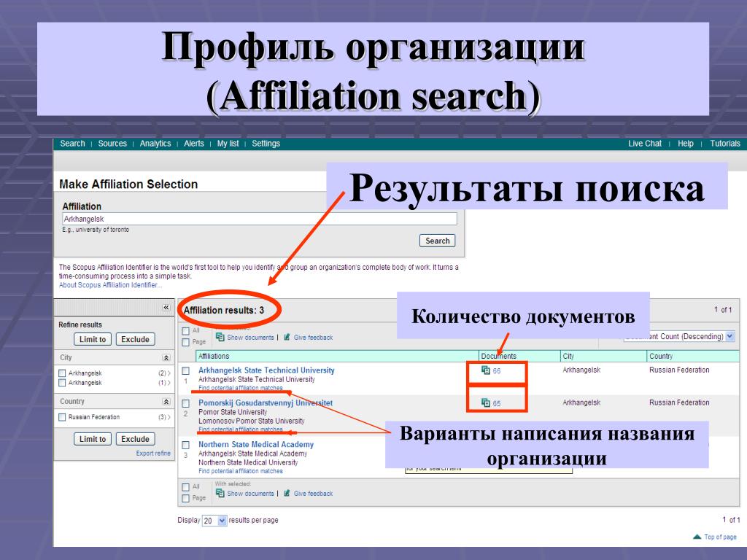Open the 66 documents count link
The image size is (747, 560).
point(496,371)
